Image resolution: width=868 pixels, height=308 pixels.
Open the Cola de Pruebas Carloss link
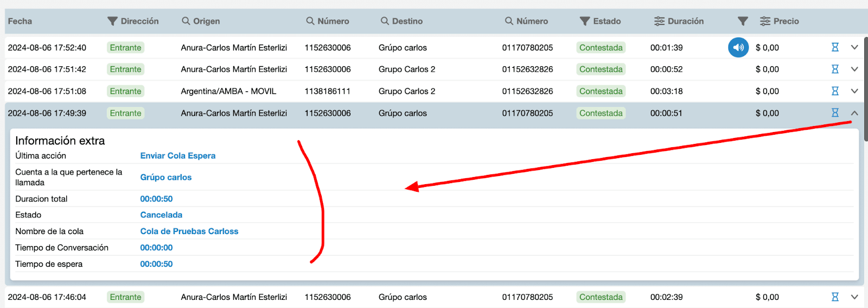189,231
